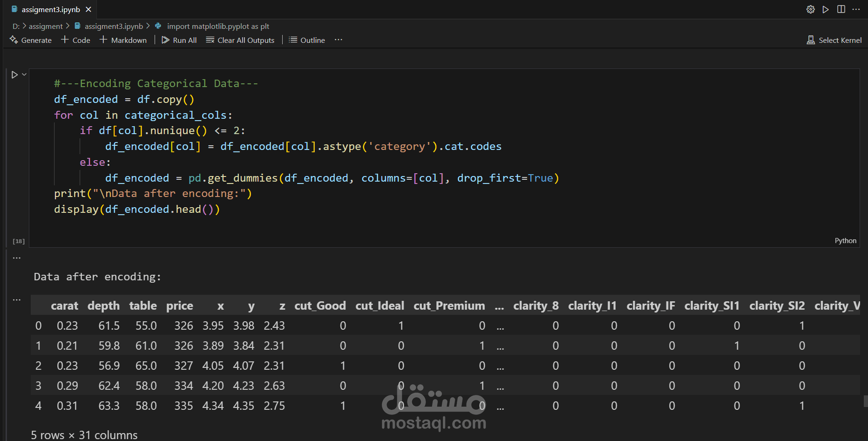868x441 pixels.
Task: Click the vertical scrollbar thumb
Action: point(865,401)
